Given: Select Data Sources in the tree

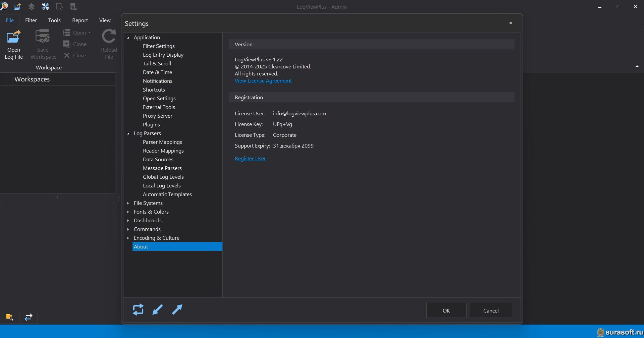Looking at the screenshot, I should pos(158,160).
